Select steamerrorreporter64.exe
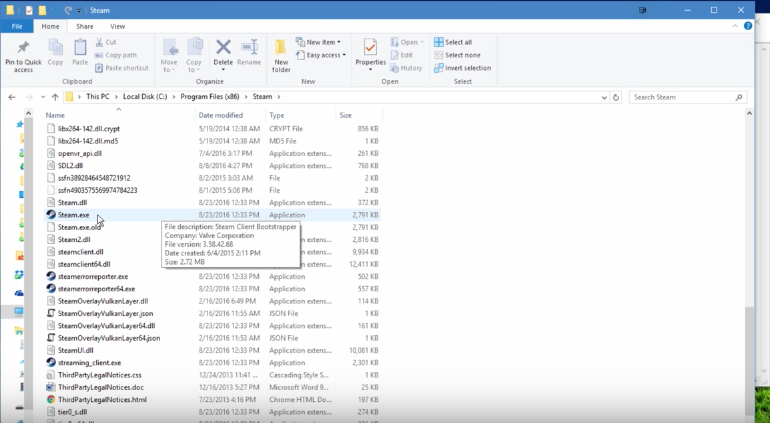Screen dimensions: 770x423 (x=96, y=288)
